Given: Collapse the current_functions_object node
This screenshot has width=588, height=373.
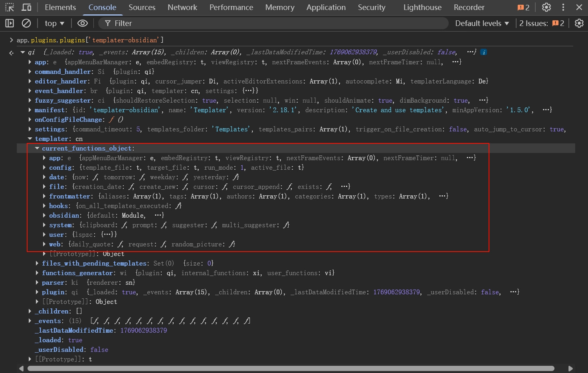Looking at the screenshot, I should click(37, 148).
